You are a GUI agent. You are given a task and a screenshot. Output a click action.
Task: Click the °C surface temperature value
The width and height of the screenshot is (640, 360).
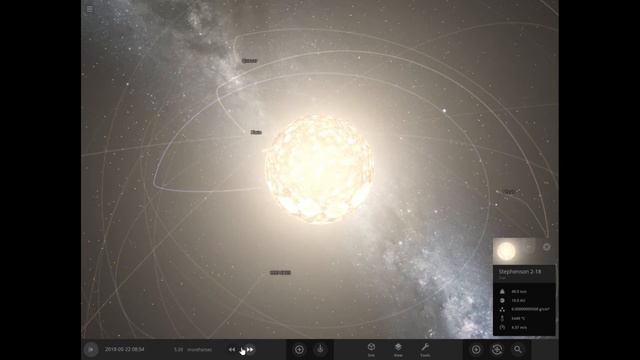[518, 318]
